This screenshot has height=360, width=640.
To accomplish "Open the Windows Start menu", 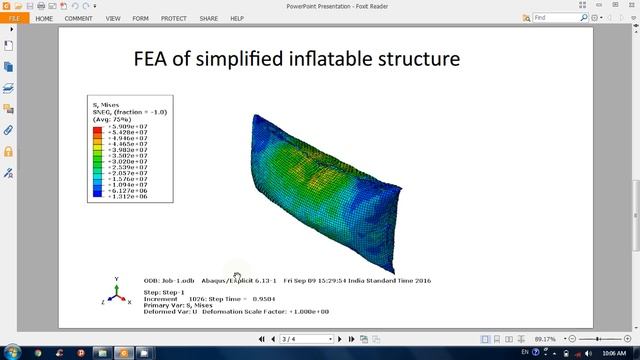I will (x=12, y=353).
